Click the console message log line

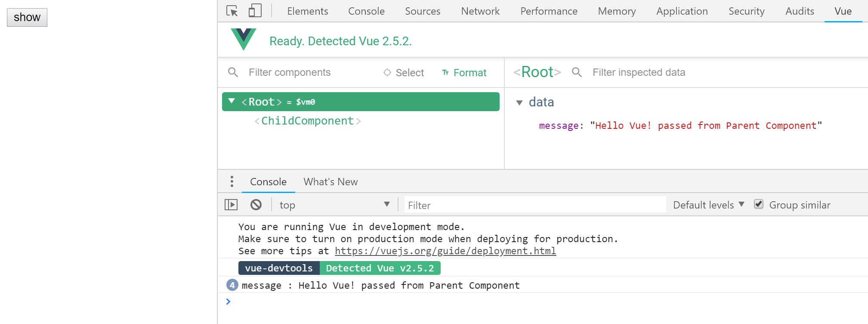381,285
